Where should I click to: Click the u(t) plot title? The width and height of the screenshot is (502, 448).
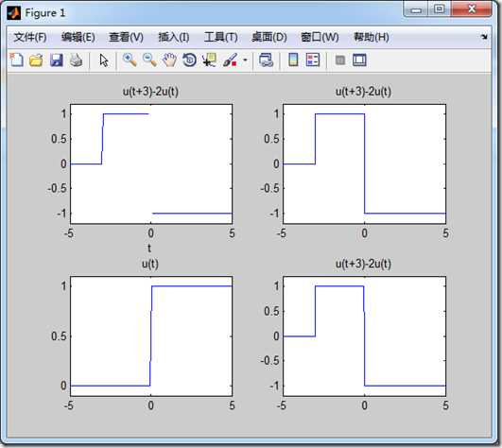[x=150, y=264]
